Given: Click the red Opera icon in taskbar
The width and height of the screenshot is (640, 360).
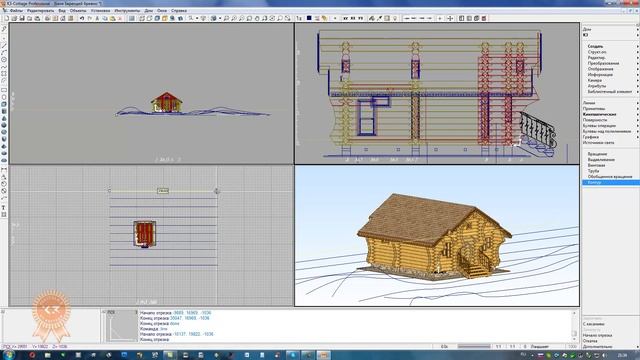Looking at the screenshot, I should pyautogui.click(x=32, y=355).
